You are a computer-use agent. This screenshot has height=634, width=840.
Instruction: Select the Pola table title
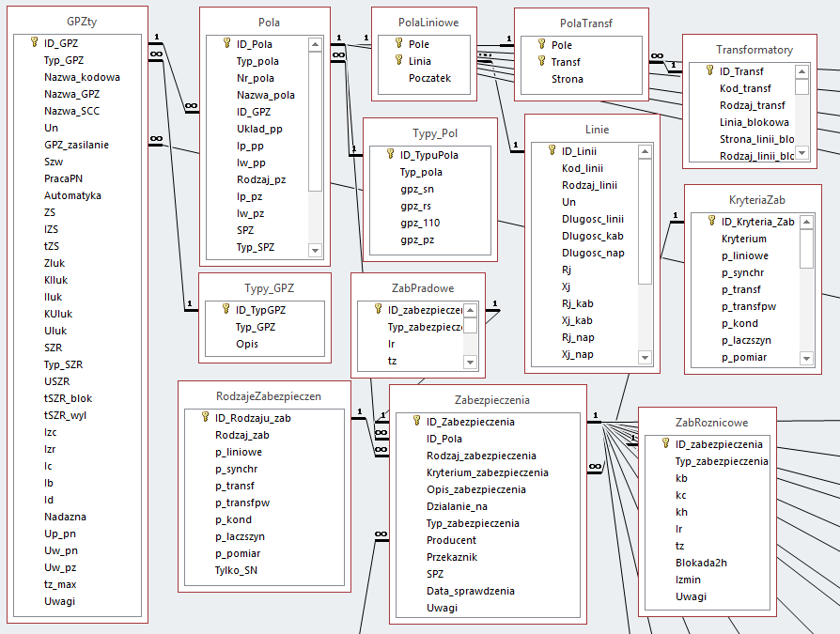(x=269, y=23)
